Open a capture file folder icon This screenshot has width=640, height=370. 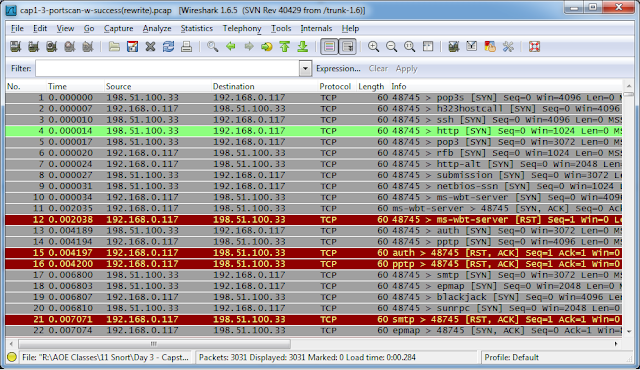pos(114,47)
